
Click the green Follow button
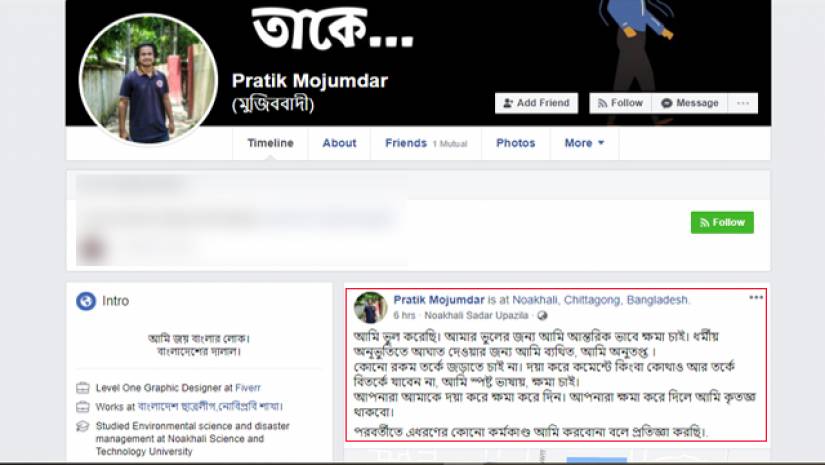[x=722, y=223]
